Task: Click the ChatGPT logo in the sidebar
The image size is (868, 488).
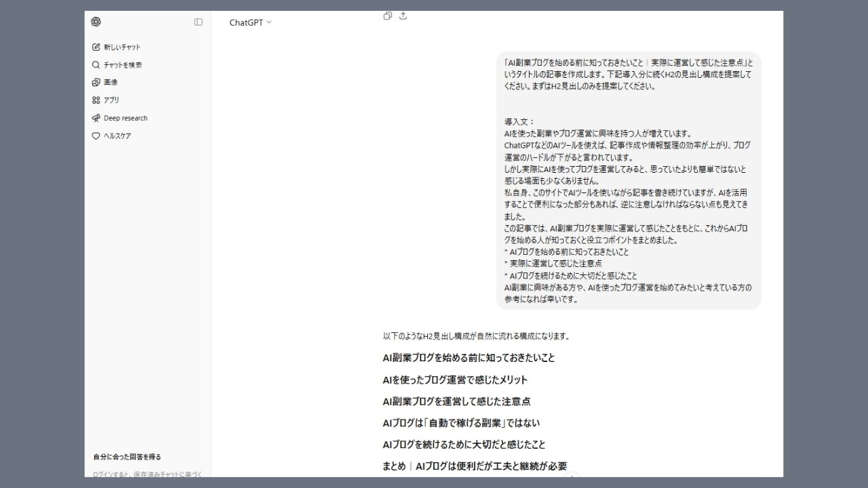Action: (96, 22)
